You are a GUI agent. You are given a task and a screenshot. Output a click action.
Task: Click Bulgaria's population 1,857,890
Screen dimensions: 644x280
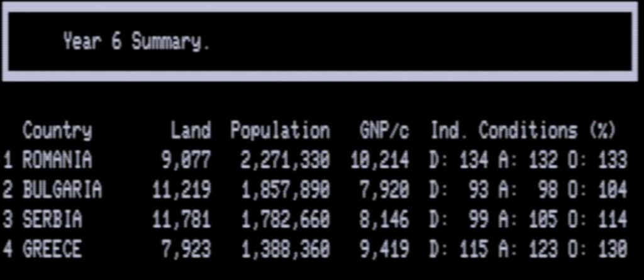click(285, 190)
